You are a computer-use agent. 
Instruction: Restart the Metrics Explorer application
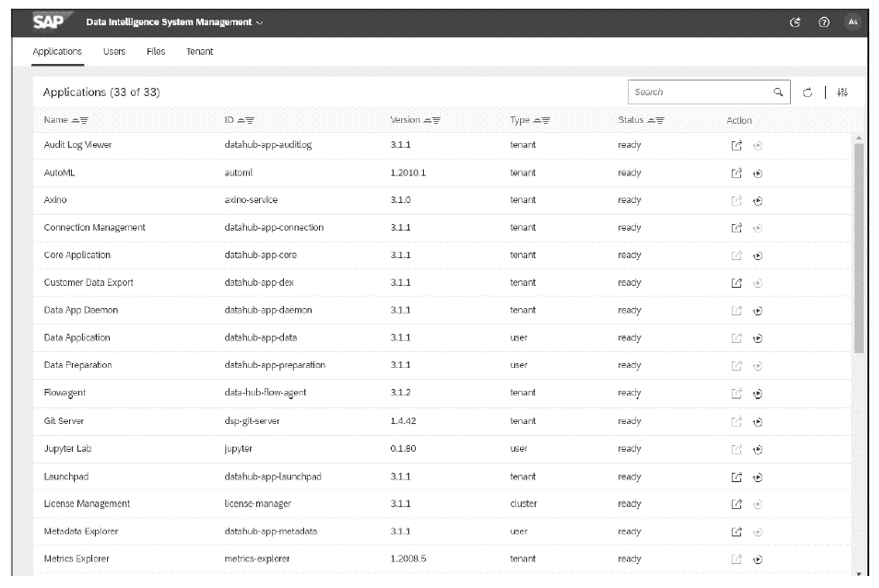(x=758, y=560)
